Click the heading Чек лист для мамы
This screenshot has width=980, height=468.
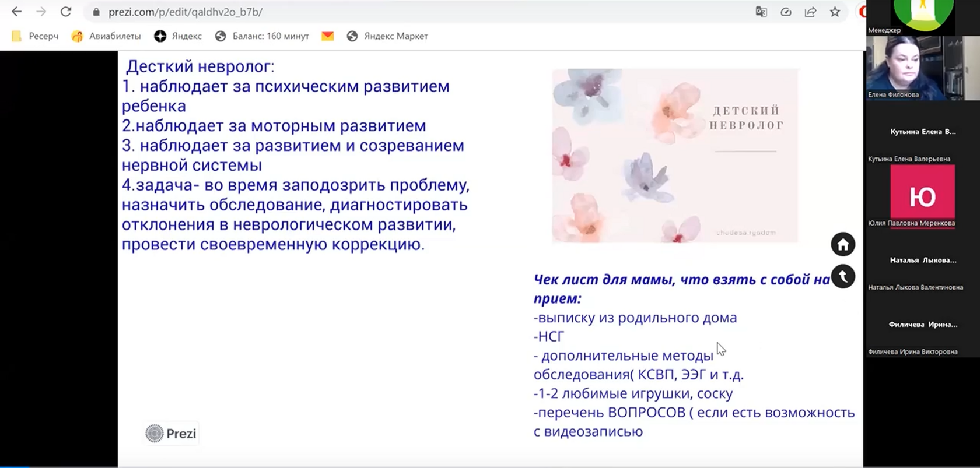point(682,289)
